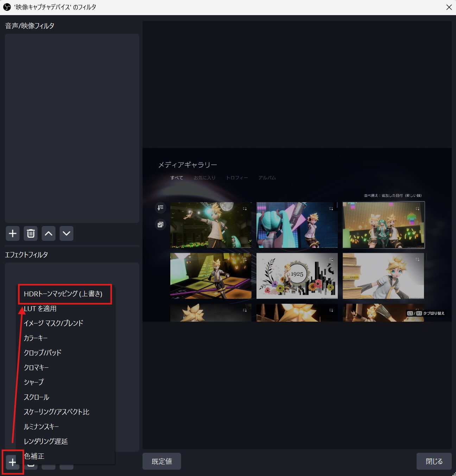Screen dimensions: 456x476
Task: Open thumbnail of dancer with moon stage
Action: coord(211,225)
